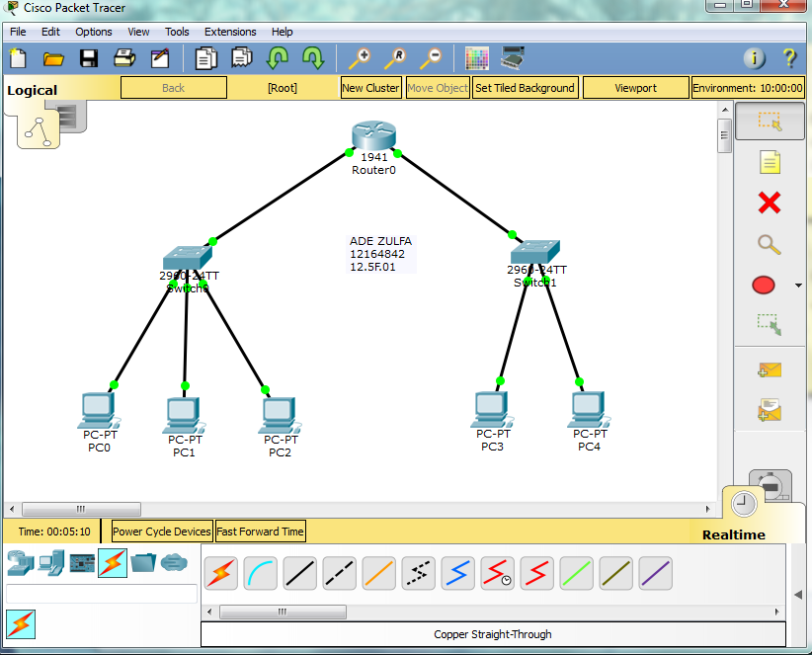
Task: Zoom out with the minus magnifier
Action: [x=431, y=58]
